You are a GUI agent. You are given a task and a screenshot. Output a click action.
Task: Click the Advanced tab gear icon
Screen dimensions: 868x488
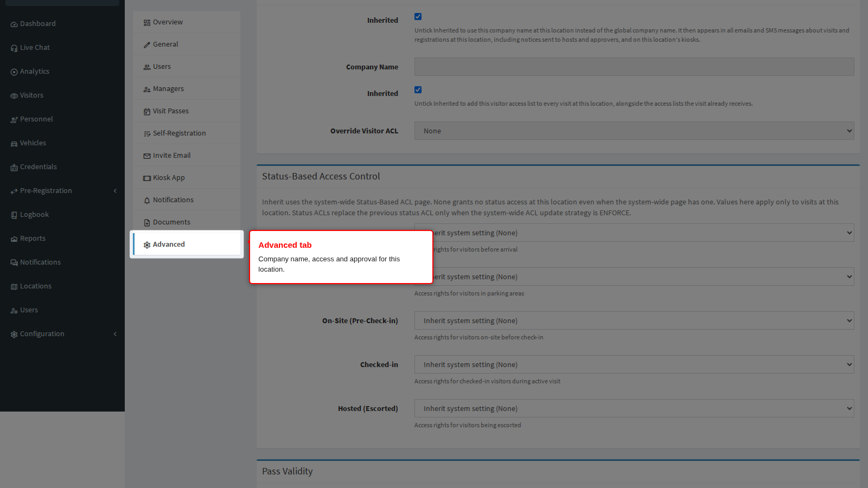pos(147,245)
